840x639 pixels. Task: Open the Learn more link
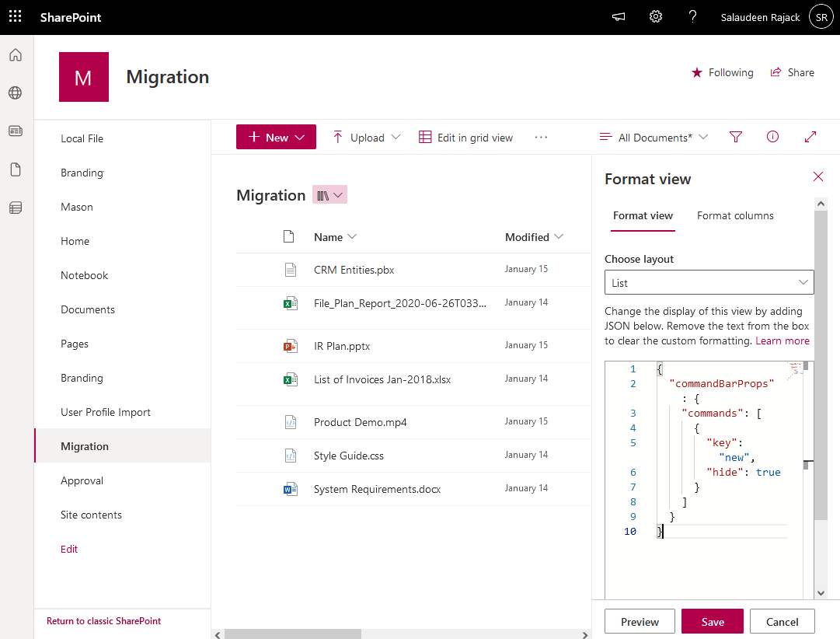[x=782, y=340]
